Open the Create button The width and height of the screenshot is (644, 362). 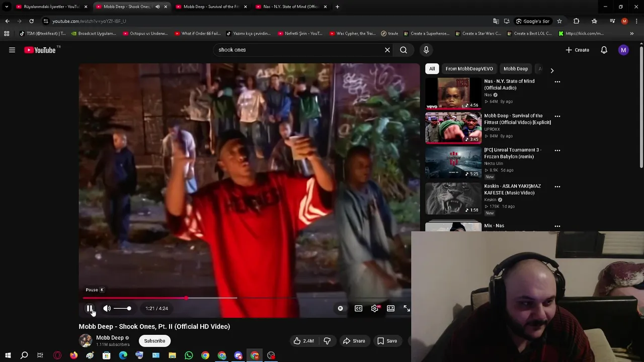pos(577,50)
